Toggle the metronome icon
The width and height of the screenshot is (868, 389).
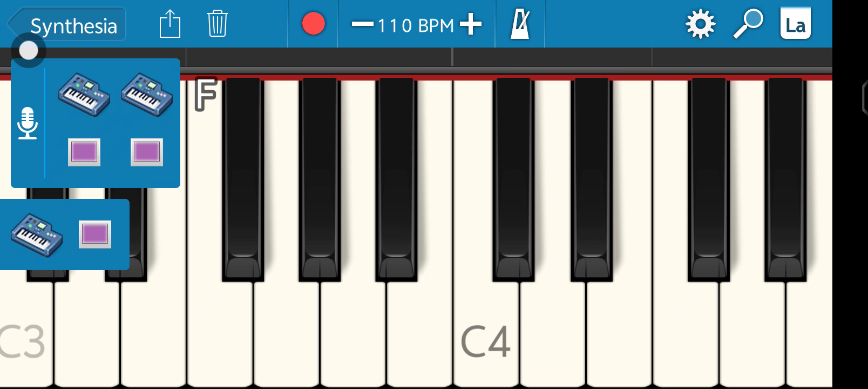520,25
